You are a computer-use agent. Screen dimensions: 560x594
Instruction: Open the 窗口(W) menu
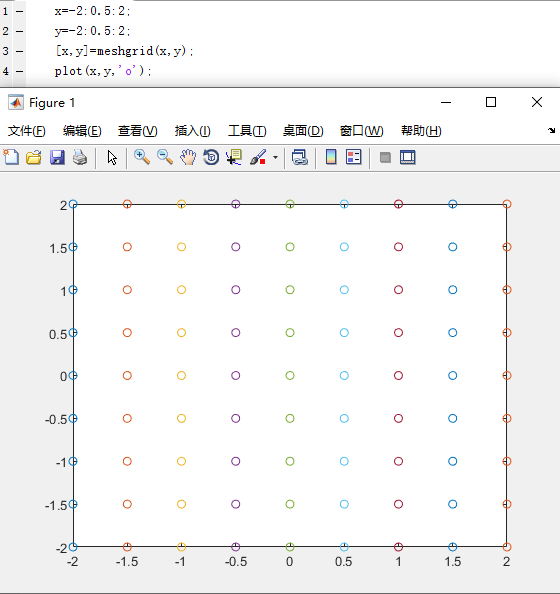pos(361,131)
